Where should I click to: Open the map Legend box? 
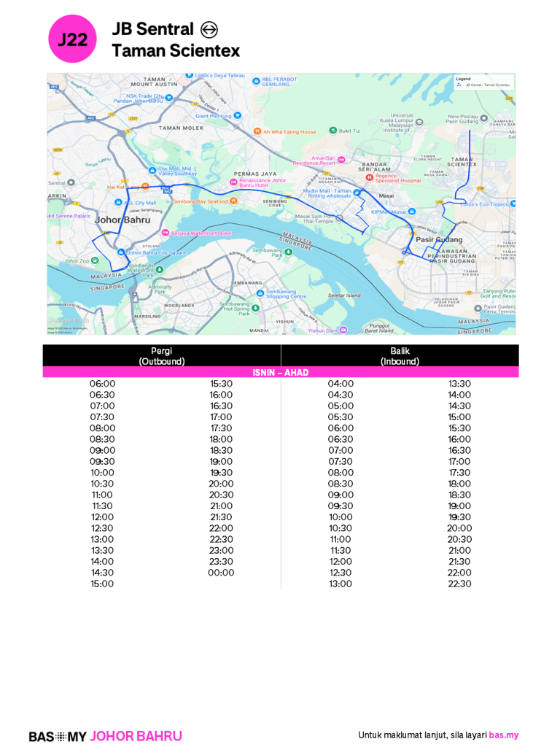pyautogui.click(x=483, y=82)
